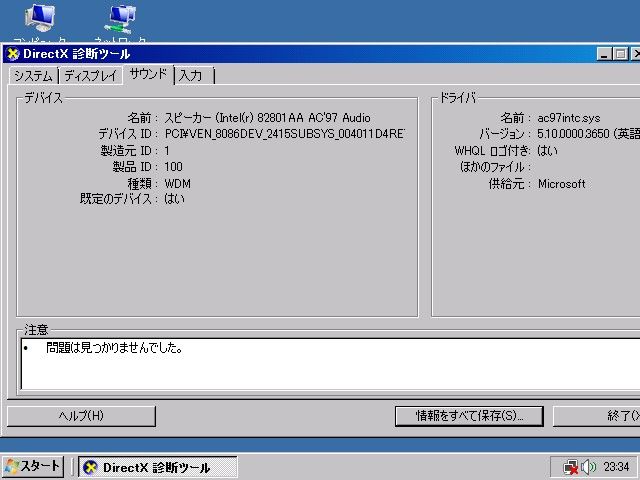Open the volume speaker tray icon
Screen dimensions: 640x480
tap(588, 467)
